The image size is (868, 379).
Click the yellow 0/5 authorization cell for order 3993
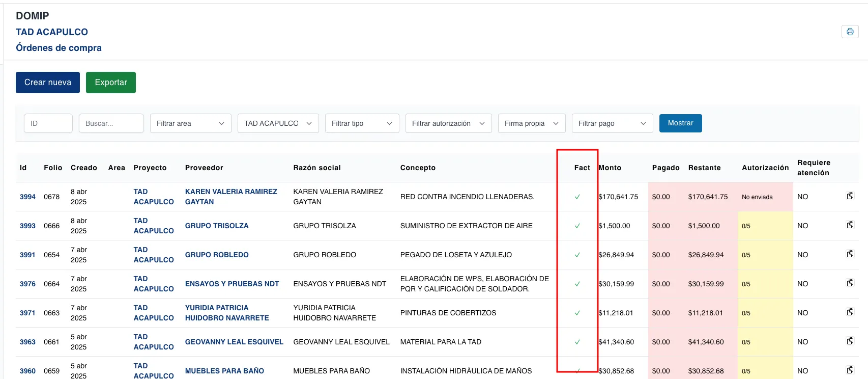(764, 226)
